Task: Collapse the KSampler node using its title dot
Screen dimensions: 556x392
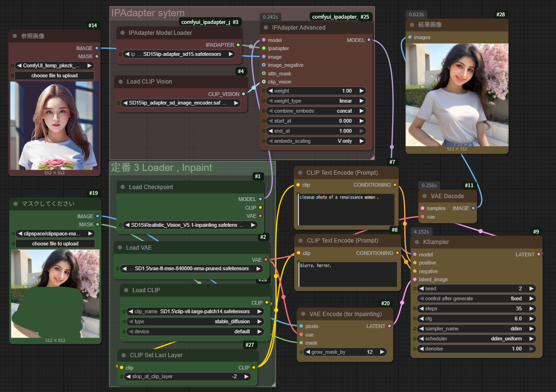Action: 417,242
